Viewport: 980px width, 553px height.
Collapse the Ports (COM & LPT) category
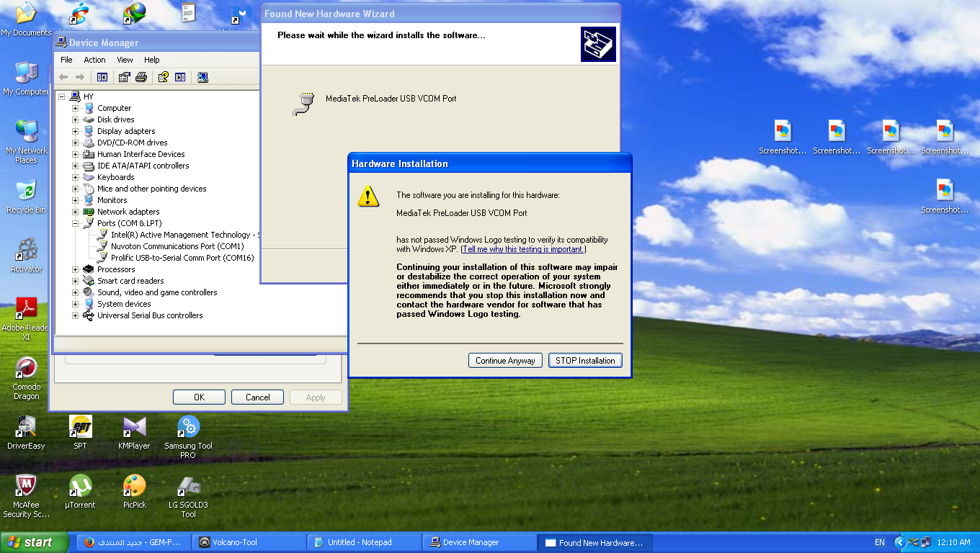(75, 223)
